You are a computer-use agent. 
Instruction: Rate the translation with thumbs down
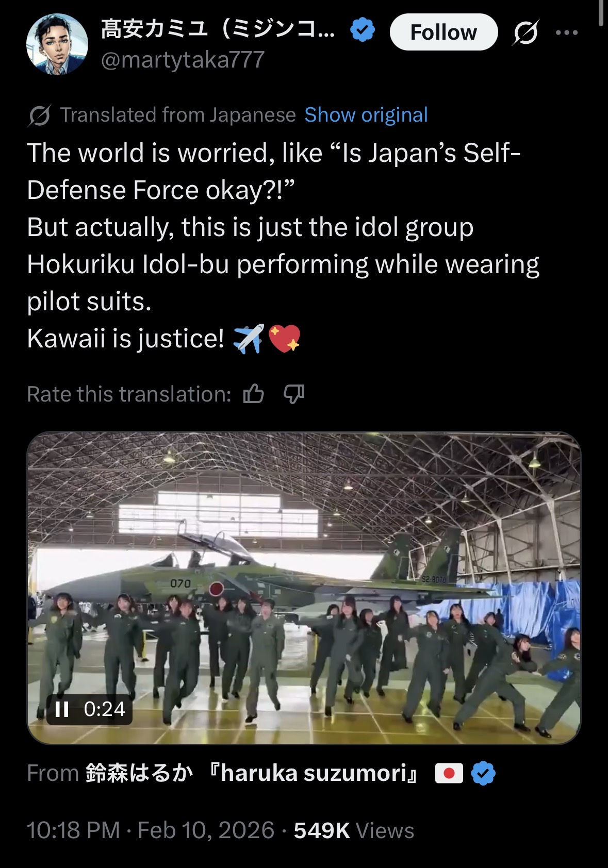pos(294,394)
